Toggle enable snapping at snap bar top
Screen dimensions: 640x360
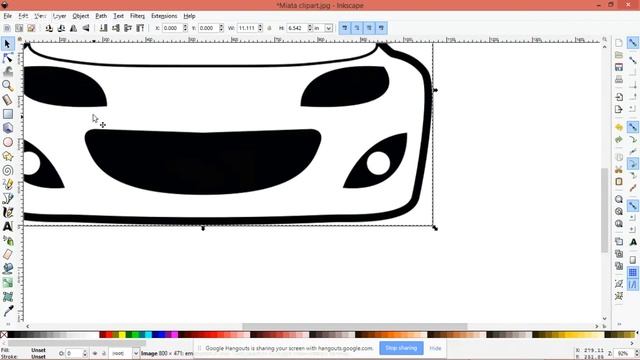tap(633, 43)
